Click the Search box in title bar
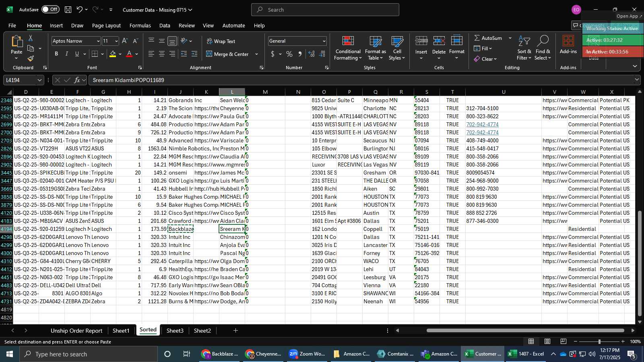The image size is (644, 362). 325,10
